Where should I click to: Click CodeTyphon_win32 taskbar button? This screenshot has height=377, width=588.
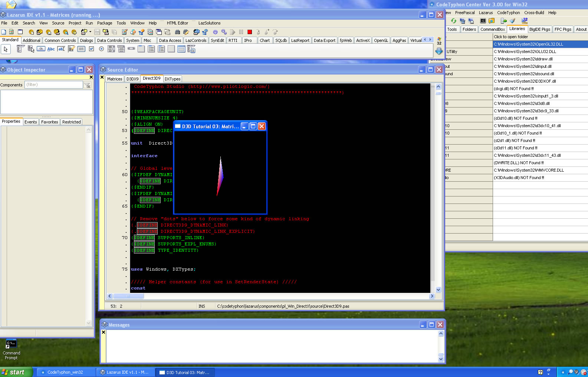coord(65,372)
